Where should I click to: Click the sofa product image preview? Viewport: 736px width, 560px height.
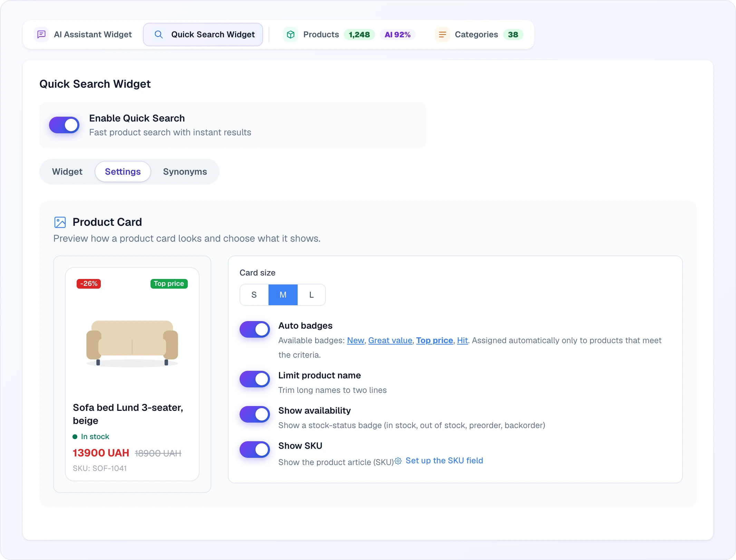coord(132,344)
